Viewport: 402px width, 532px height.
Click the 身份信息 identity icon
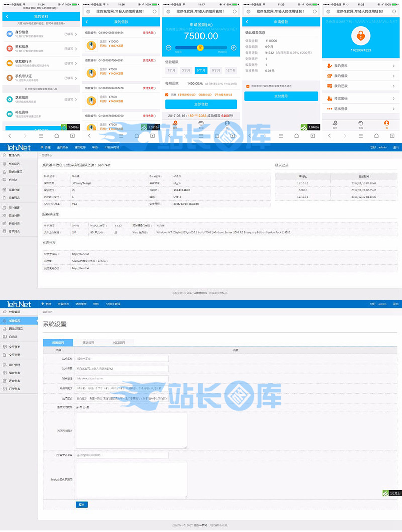pyautogui.click(x=10, y=34)
